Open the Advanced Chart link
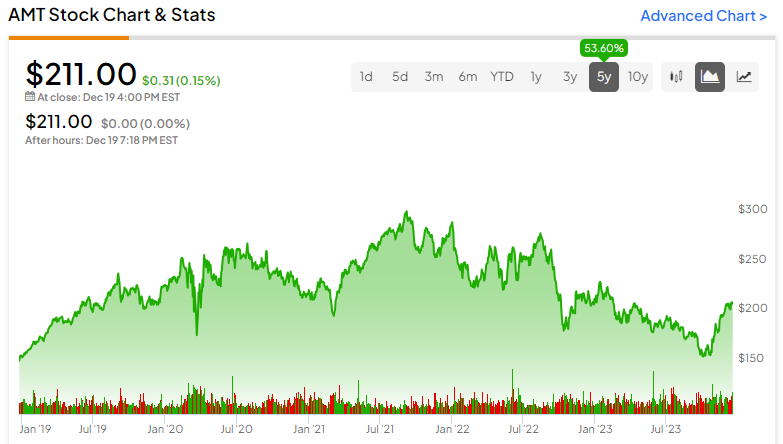 point(704,16)
